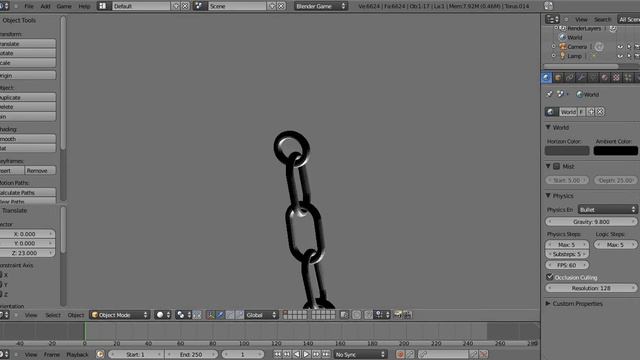Open the Bullet physics engine dropdown

coord(607,209)
